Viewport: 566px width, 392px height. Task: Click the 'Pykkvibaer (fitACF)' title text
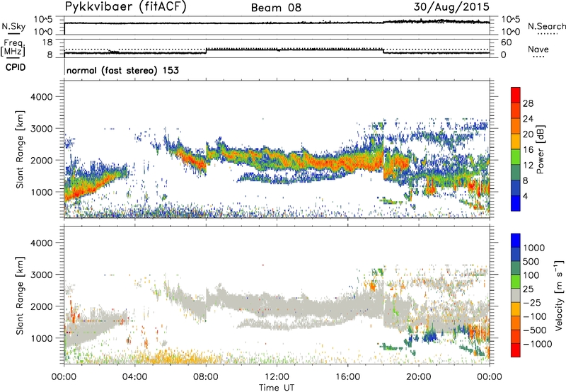(x=126, y=6)
